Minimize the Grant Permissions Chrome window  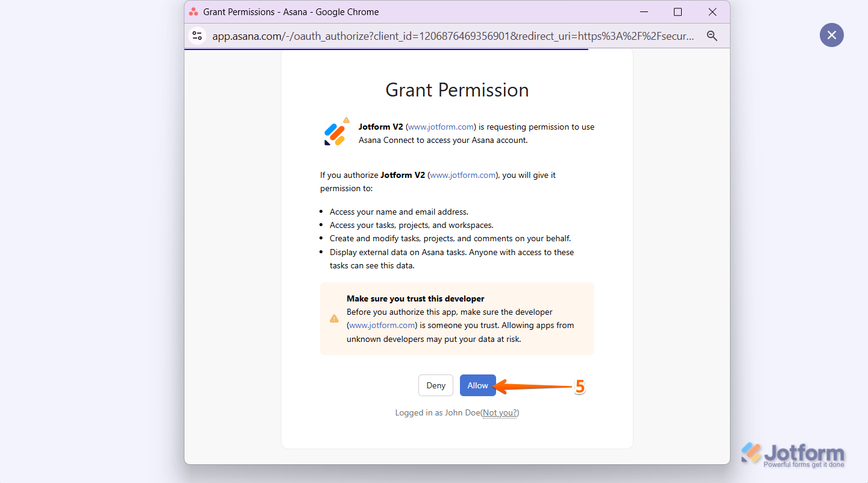pos(643,11)
